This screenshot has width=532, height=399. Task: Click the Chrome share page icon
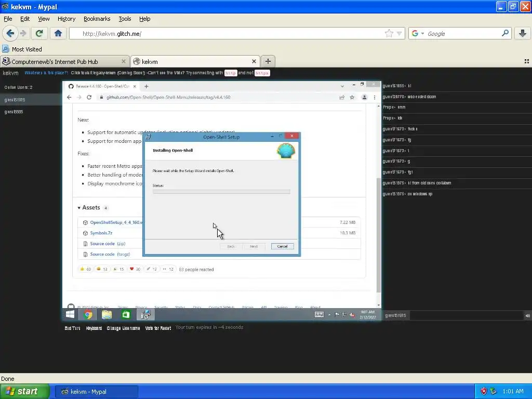point(342,97)
